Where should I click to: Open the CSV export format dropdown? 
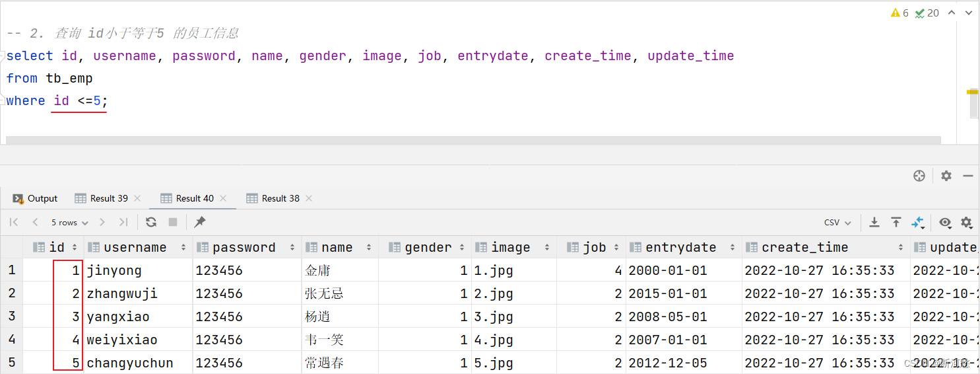[837, 223]
